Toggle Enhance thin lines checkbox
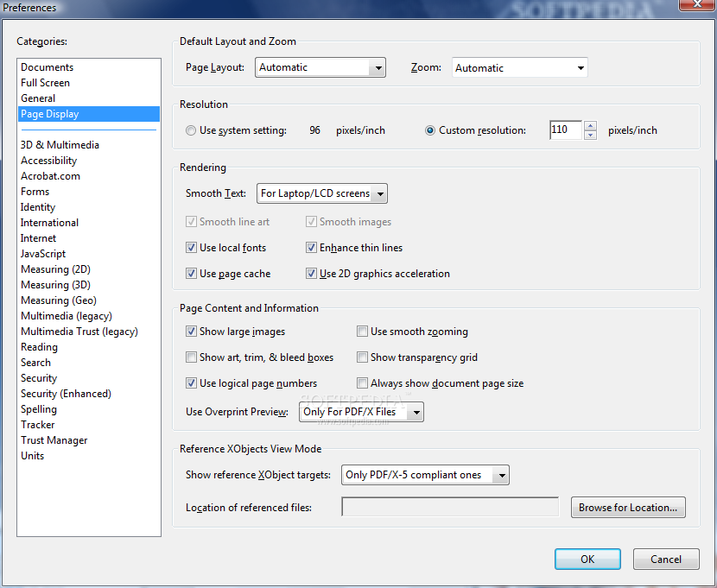 pyautogui.click(x=311, y=248)
